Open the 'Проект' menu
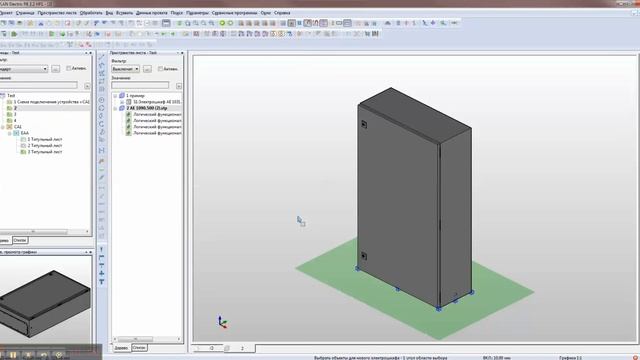The width and height of the screenshot is (640, 360). point(6,13)
